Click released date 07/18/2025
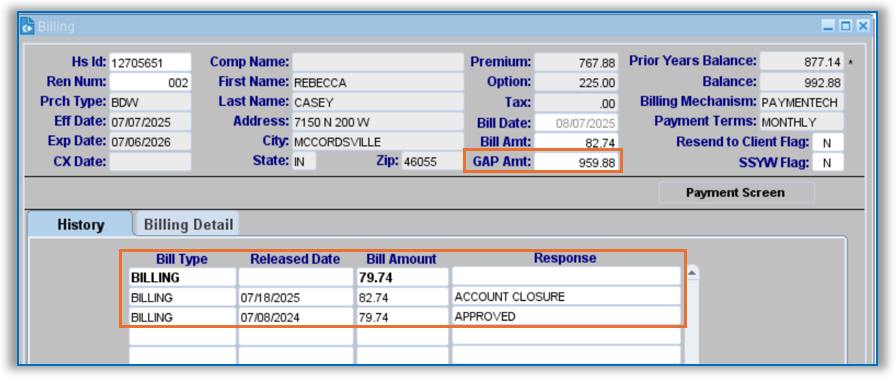 pos(295,297)
